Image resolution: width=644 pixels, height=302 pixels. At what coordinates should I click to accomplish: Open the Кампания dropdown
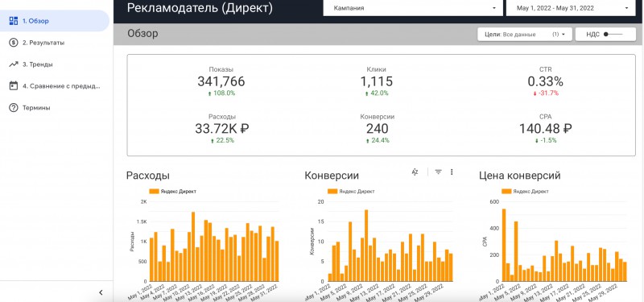(x=413, y=8)
